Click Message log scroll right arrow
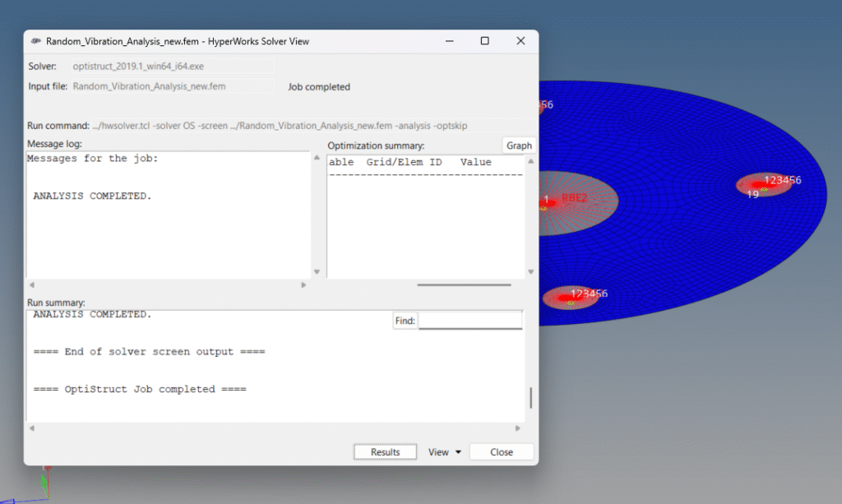 coord(303,285)
